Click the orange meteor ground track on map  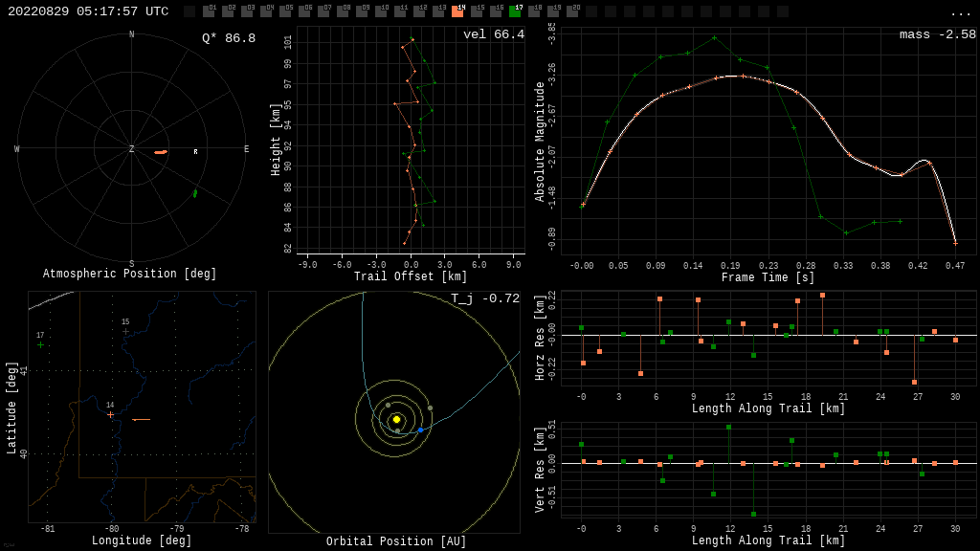coord(141,419)
